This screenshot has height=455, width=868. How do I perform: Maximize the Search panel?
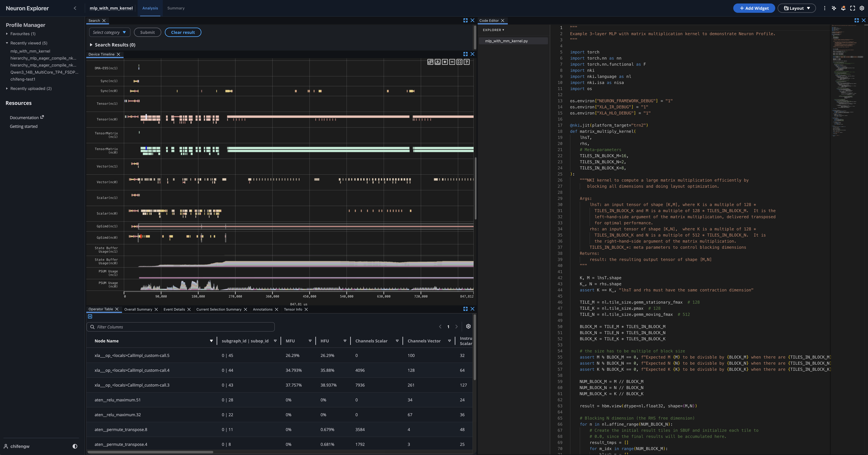click(465, 21)
